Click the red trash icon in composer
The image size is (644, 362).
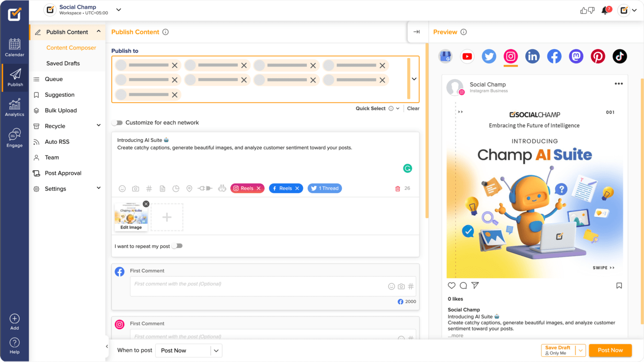(x=398, y=189)
